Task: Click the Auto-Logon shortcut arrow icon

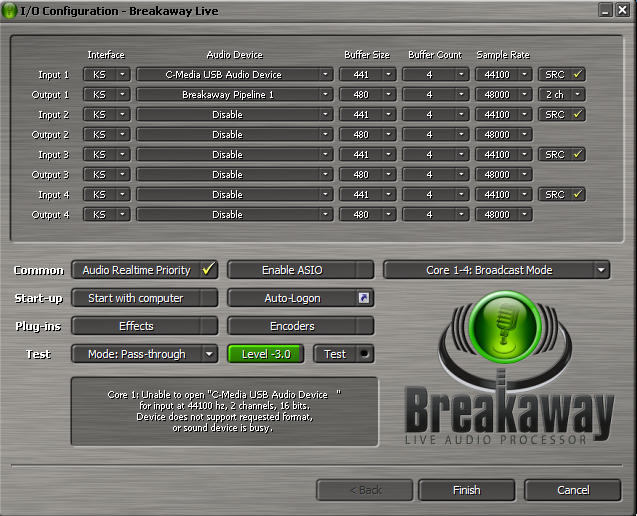Action: click(364, 298)
